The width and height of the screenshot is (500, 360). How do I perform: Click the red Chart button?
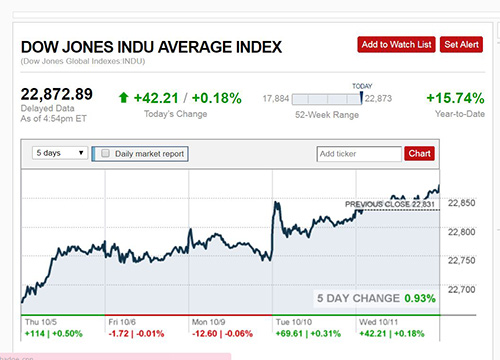(419, 153)
